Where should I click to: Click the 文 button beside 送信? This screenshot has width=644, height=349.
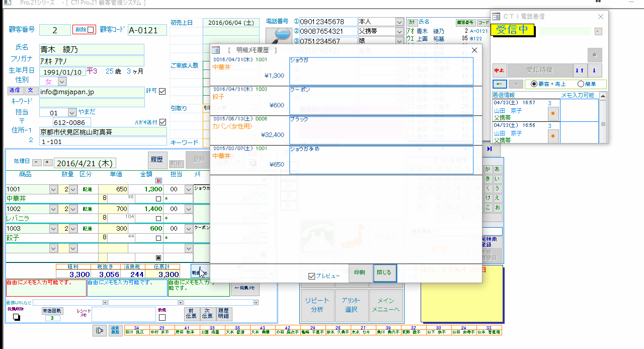(x=31, y=91)
